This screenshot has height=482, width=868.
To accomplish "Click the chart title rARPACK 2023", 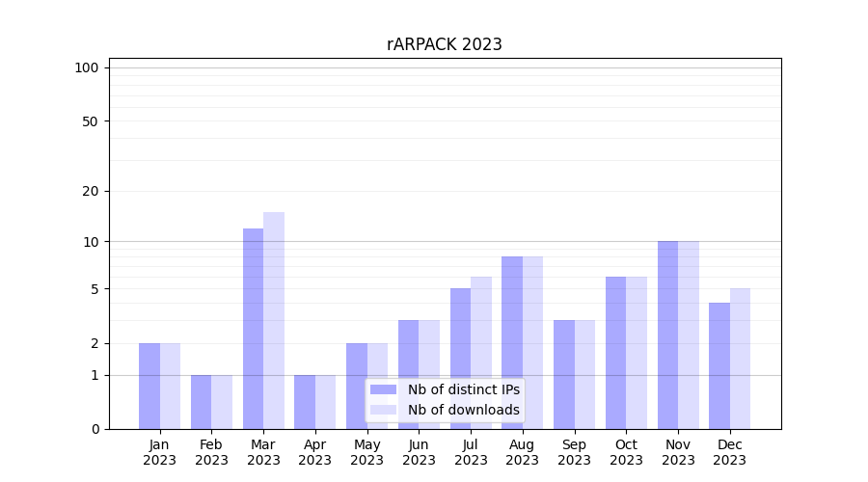I will 445,44.
